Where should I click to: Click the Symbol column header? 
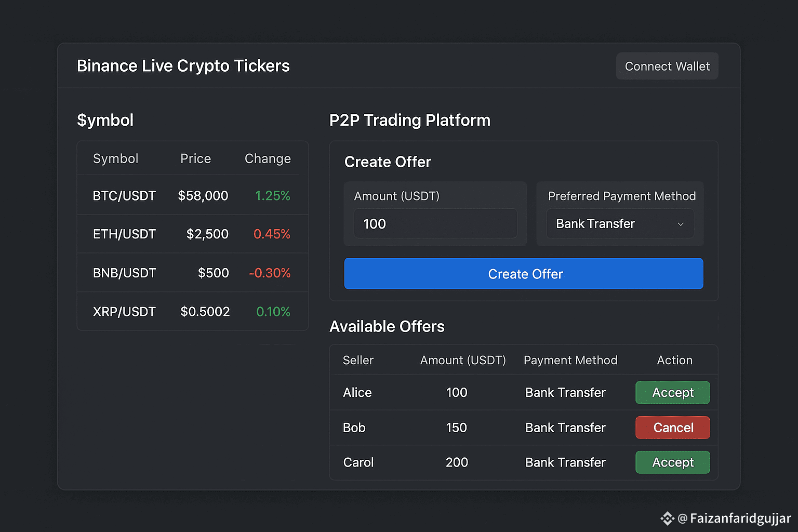116,158
